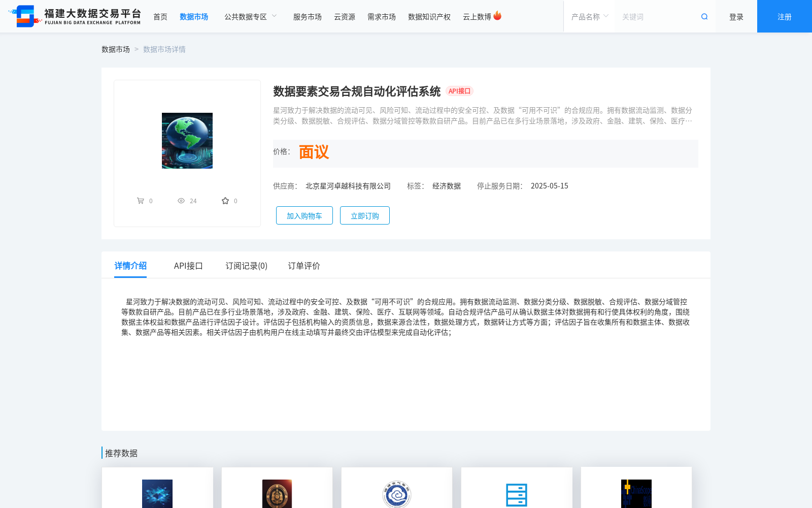
Task: Click the archive icon in fourth recommended card
Action: click(x=516, y=494)
